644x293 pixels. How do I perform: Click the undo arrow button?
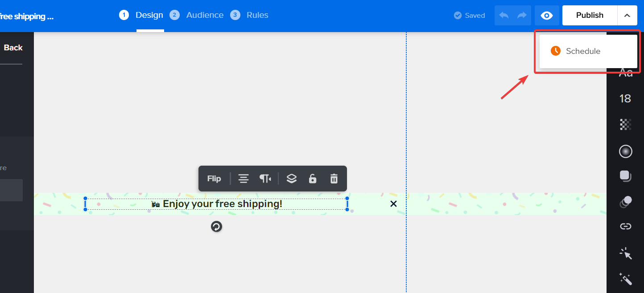(x=504, y=16)
